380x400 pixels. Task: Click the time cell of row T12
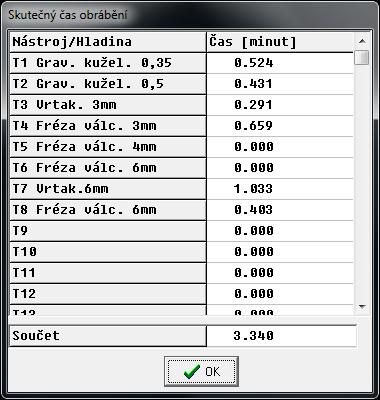pyautogui.click(x=280, y=294)
